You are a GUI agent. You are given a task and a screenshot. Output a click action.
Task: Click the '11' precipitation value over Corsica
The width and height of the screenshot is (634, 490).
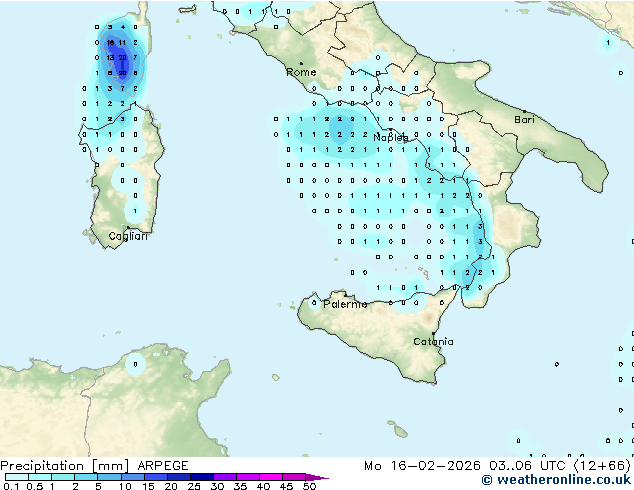[122, 42]
